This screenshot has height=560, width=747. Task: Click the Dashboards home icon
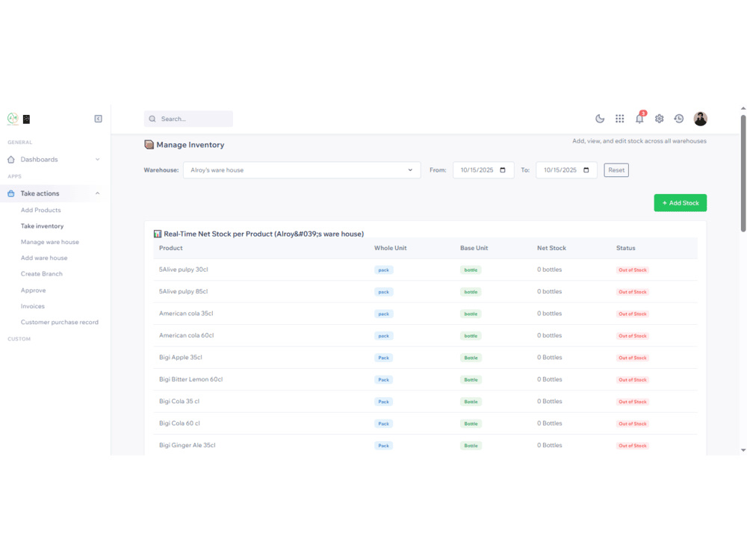click(x=11, y=160)
